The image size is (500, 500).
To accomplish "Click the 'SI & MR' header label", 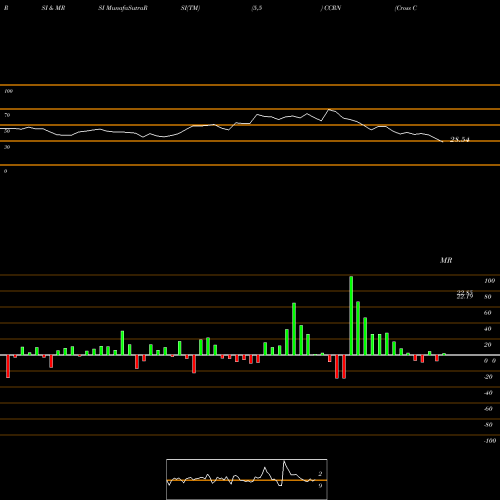I will pyautogui.click(x=53, y=8).
